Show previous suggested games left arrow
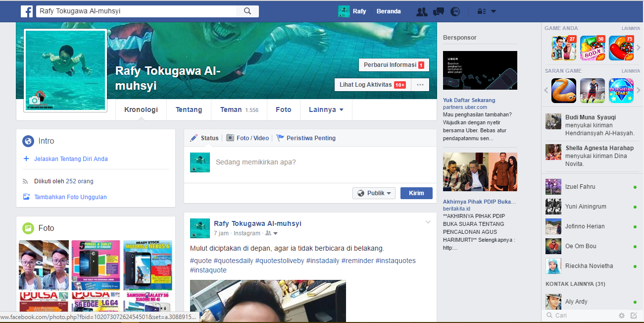644x323 pixels. 546,91
